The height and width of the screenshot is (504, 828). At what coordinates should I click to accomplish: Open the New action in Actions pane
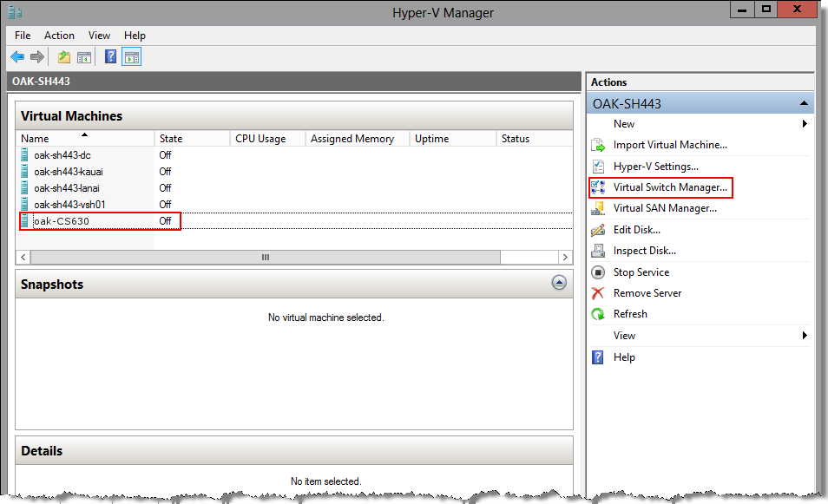tap(624, 123)
